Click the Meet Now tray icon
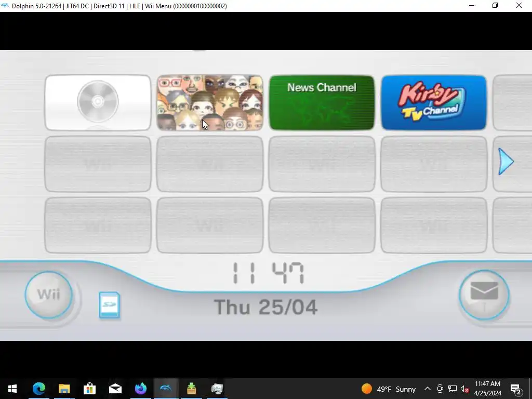Image resolution: width=532 pixels, height=399 pixels. [x=440, y=389]
